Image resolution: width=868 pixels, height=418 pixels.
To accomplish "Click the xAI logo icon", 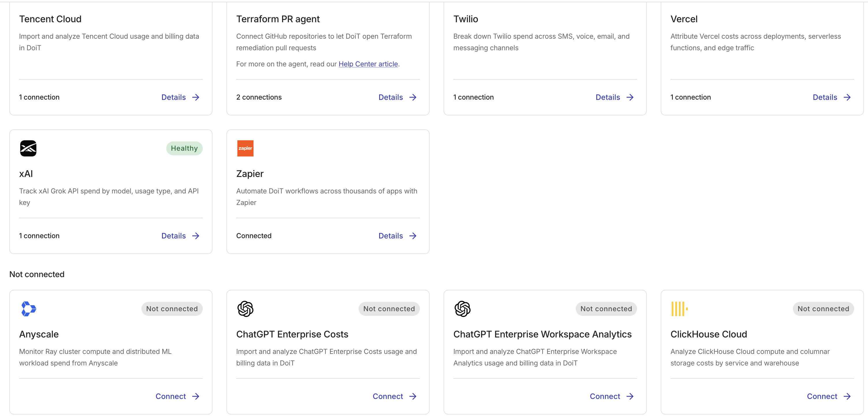I will (x=28, y=148).
